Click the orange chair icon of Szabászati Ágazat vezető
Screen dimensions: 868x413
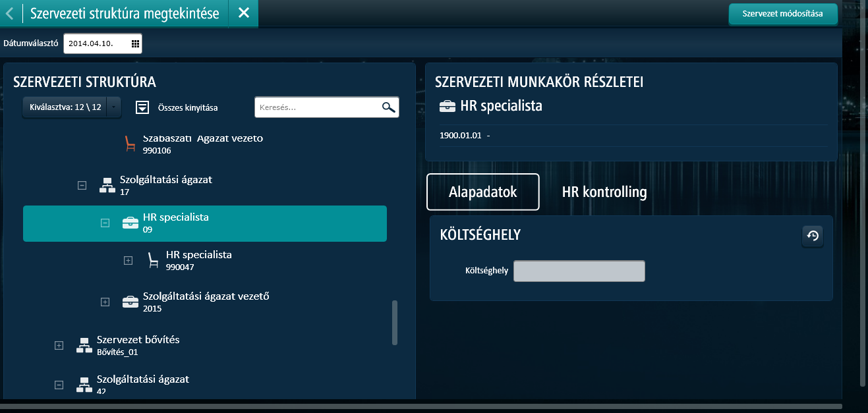coord(130,143)
